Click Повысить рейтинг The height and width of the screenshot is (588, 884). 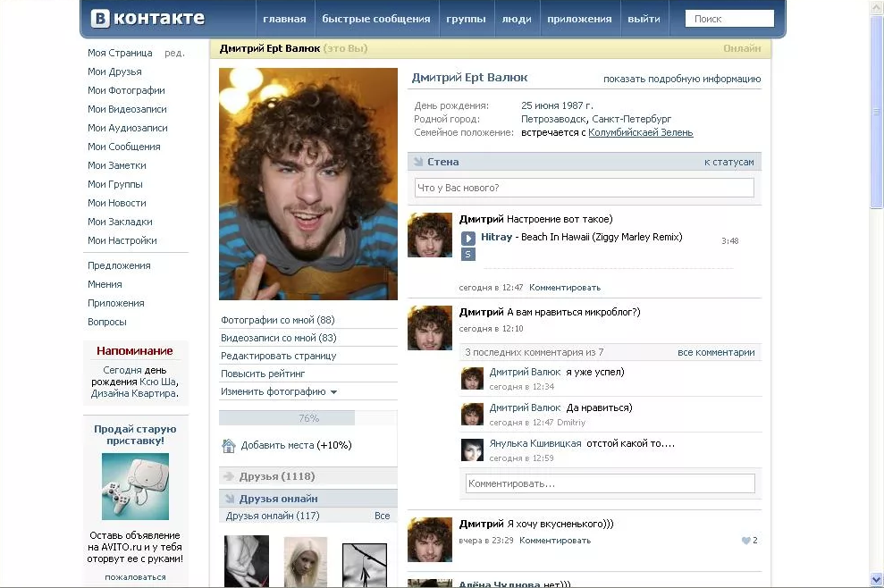coord(263,374)
